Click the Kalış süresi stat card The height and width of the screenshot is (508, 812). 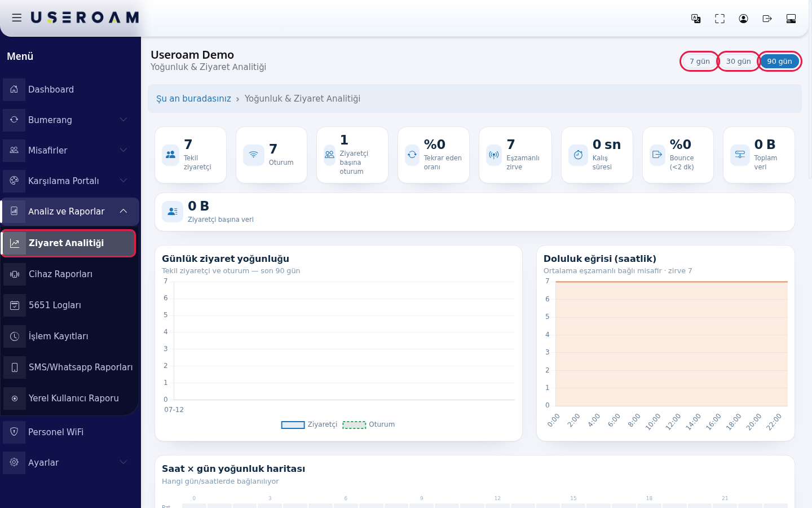click(597, 155)
